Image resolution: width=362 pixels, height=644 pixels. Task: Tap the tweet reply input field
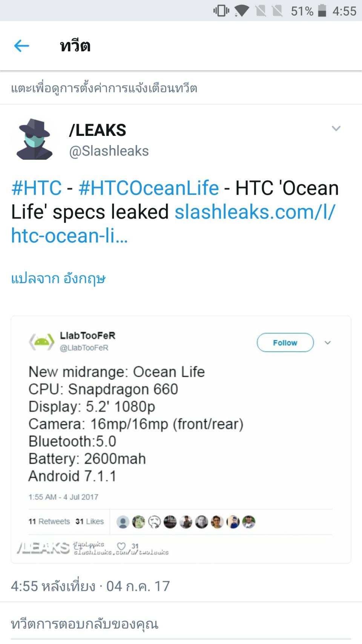point(181,624)
